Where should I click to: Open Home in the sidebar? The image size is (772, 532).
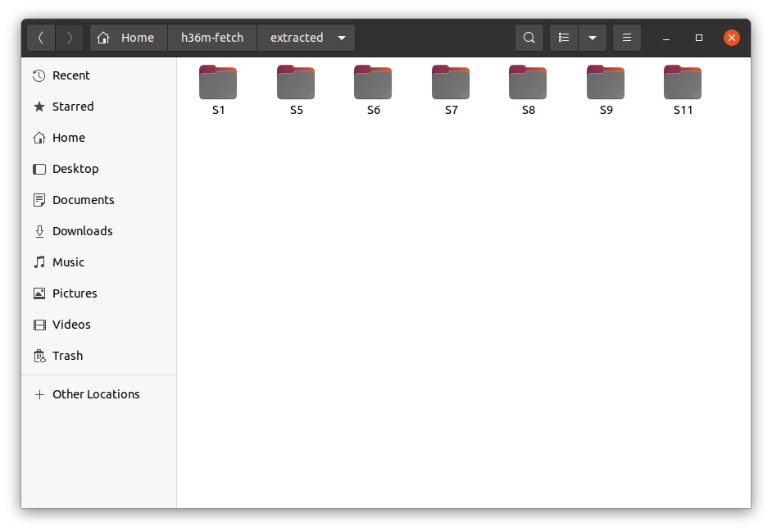tap(98, 138)
